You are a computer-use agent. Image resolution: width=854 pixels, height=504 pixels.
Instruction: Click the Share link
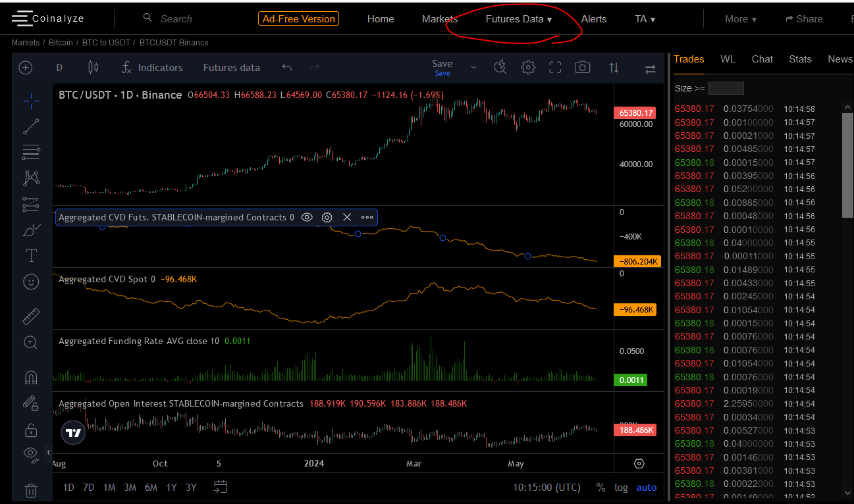tap(804, 19)
